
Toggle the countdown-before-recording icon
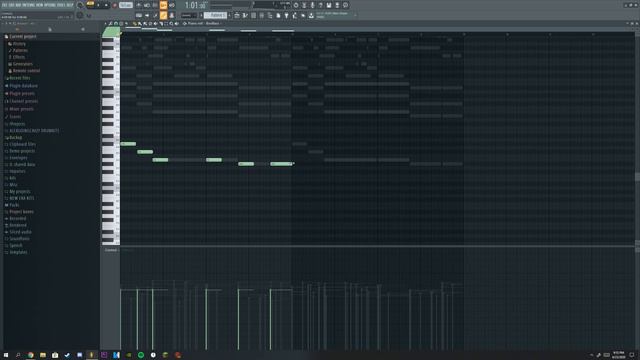point(155,5)
